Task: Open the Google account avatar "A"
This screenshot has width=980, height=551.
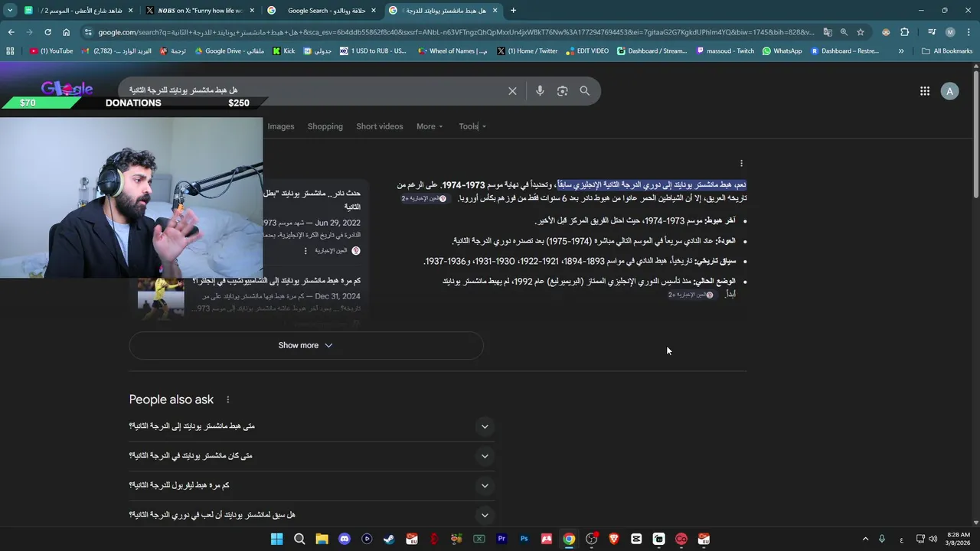Action: tap(950, 91)
